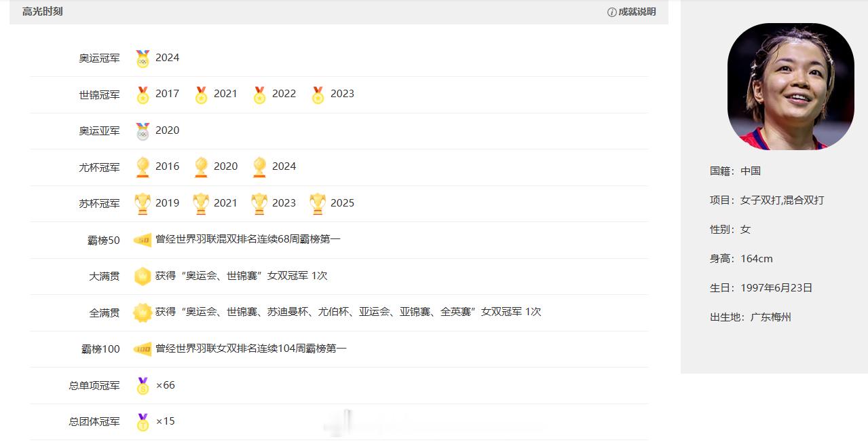Click the 项目：女子双打,混合双打 profile line
Image resolution: width=868 pixels, height=445 pixels.
click(x=767, y=200)
